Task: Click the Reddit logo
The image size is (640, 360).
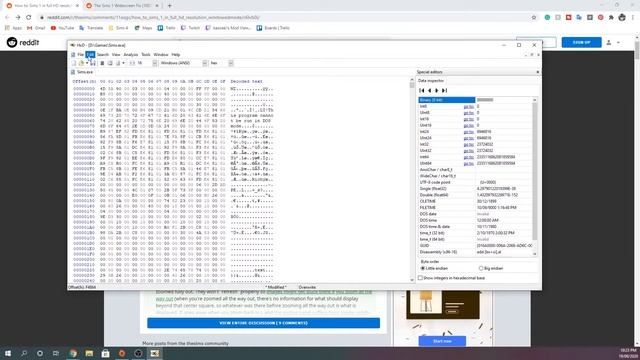Action: click(x=23, y=42)
